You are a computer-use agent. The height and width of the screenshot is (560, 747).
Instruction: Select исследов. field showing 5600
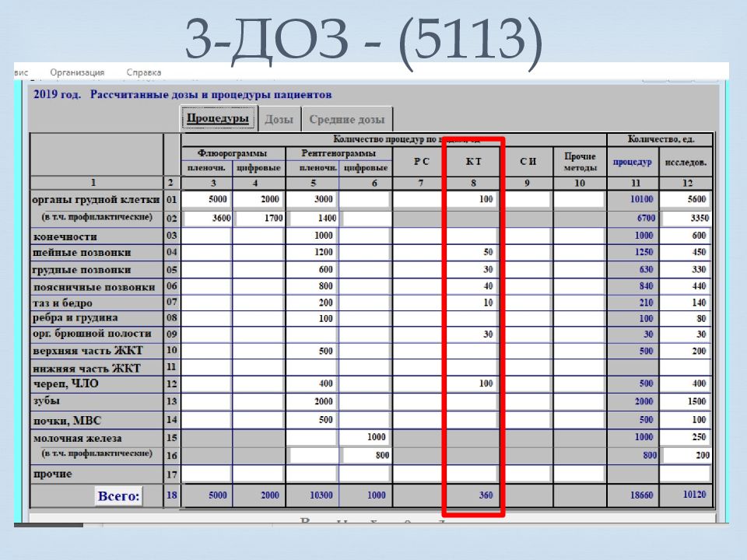(x=686, y=201)
